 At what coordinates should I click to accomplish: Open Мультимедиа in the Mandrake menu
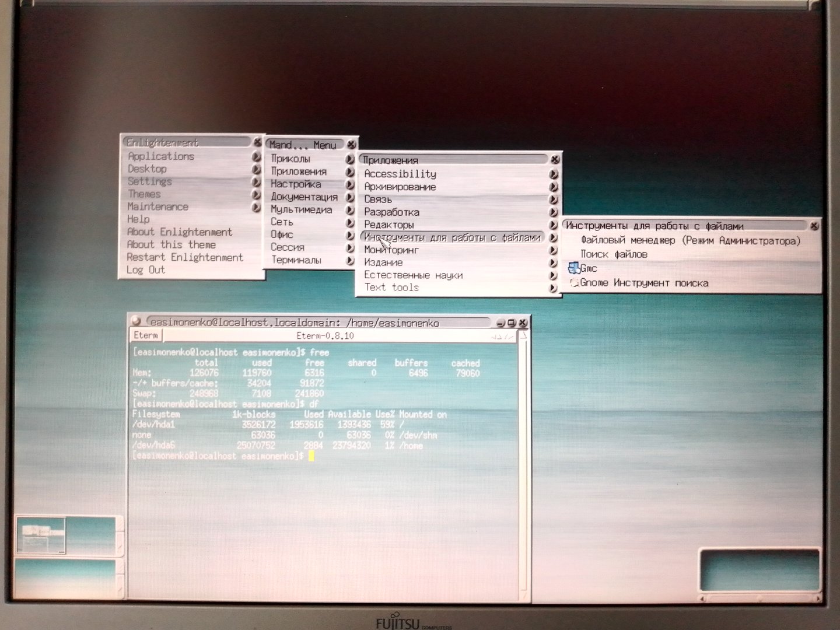click(301, 210)
